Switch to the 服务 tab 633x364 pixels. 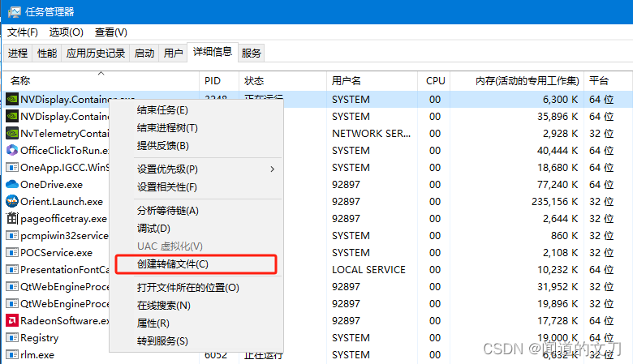point(251,54)
